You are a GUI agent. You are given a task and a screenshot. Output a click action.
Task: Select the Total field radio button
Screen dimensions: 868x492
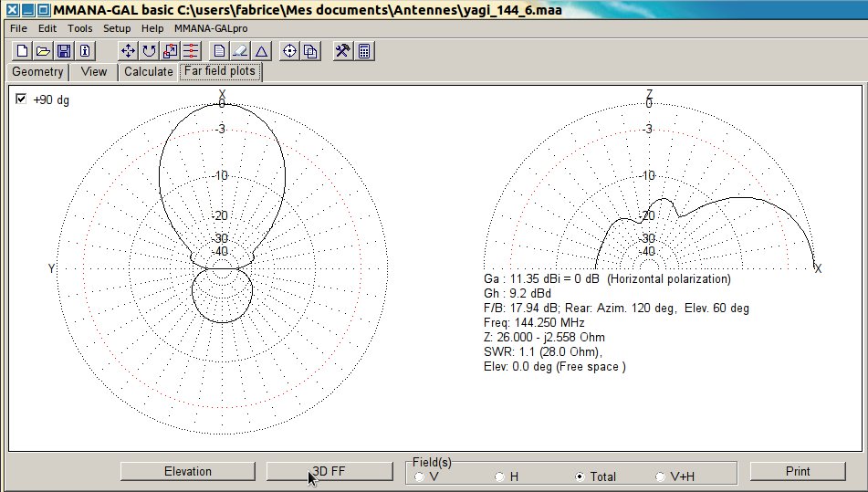580,476
